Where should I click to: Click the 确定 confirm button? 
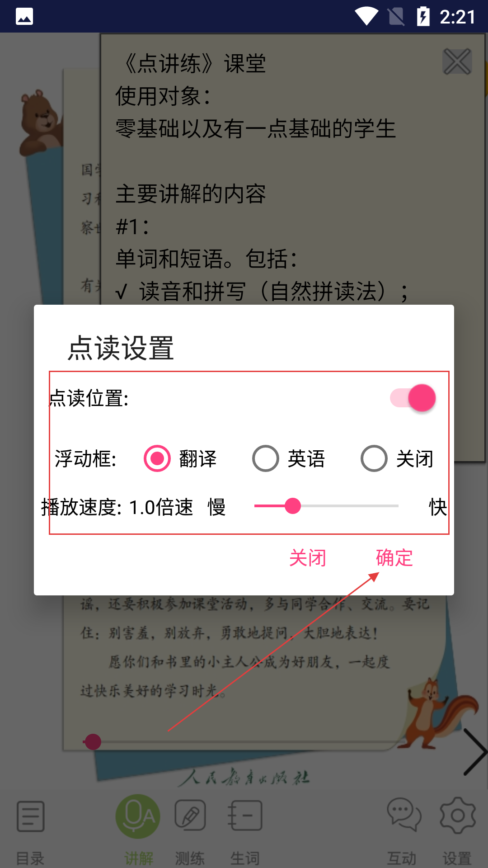394,558
